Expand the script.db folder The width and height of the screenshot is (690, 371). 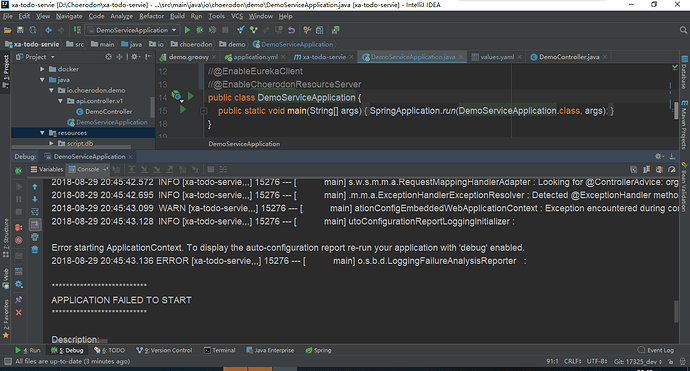pyautogui.click(x=51, y=143)
